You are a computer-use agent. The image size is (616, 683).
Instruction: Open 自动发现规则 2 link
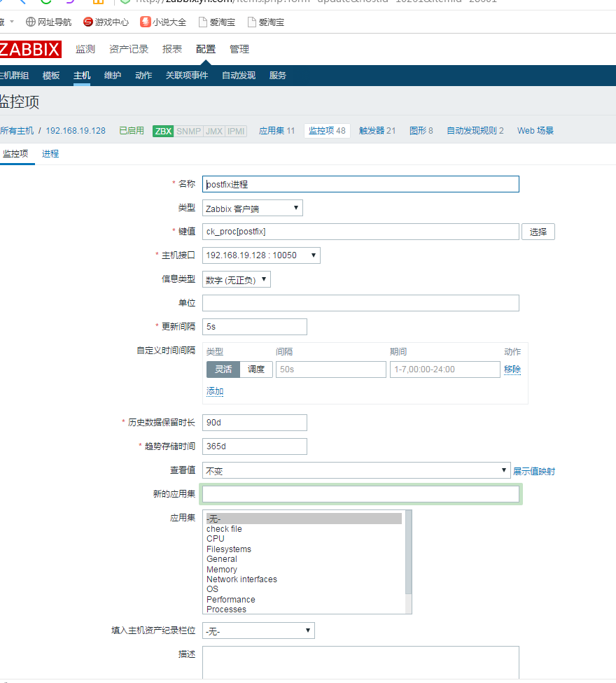pyautogui.click(x=475, y=131)
